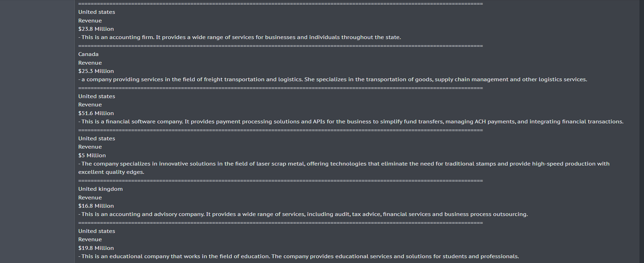The width and height of the screenshot is (644, 263).
Task: Click the Revenue label under United kingdom
Action: pos(90,198)
